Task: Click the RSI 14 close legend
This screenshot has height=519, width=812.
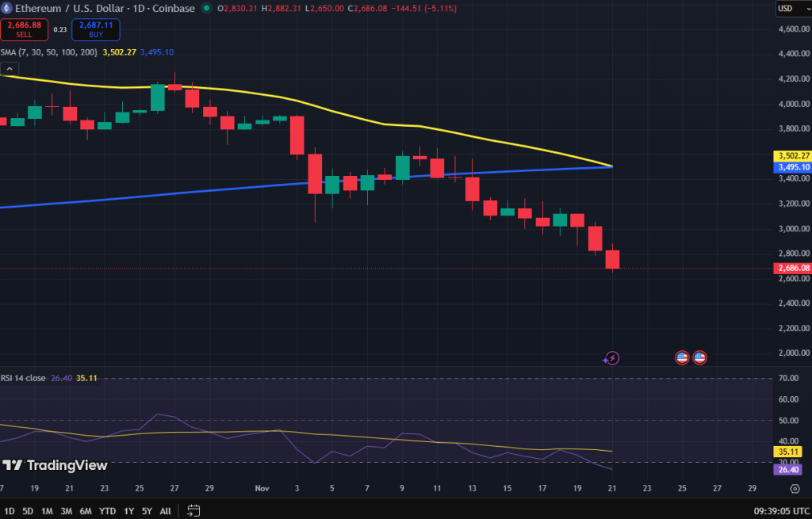Action: [x=23, y=378]
